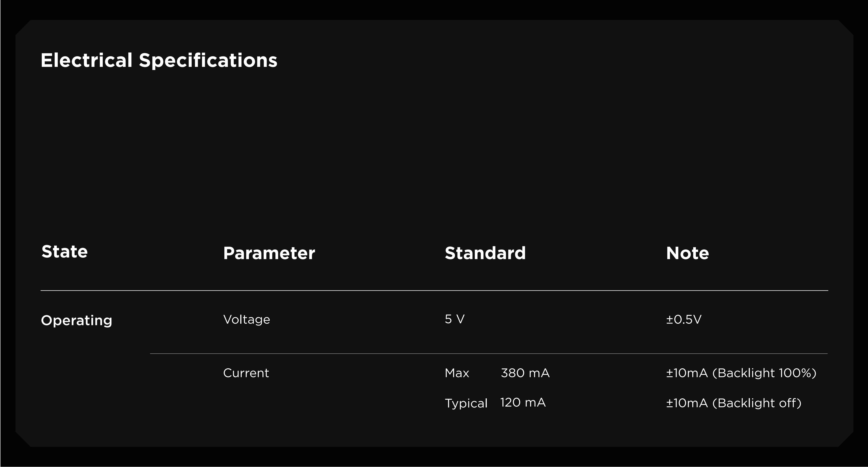The width and height of the screenshot is (868, 467).
Task: Select the 5 V standard value
Action: pyautogui.click(x=454, y=319)
